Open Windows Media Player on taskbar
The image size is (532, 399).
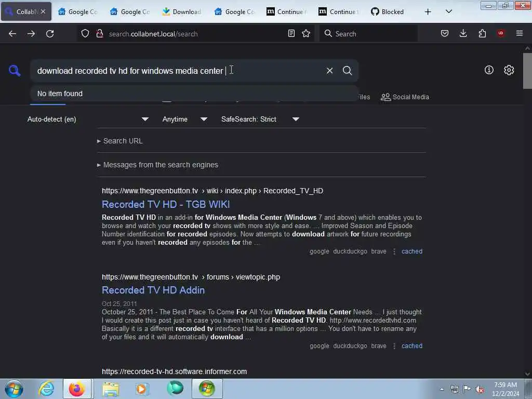click(x=142, y=389)
